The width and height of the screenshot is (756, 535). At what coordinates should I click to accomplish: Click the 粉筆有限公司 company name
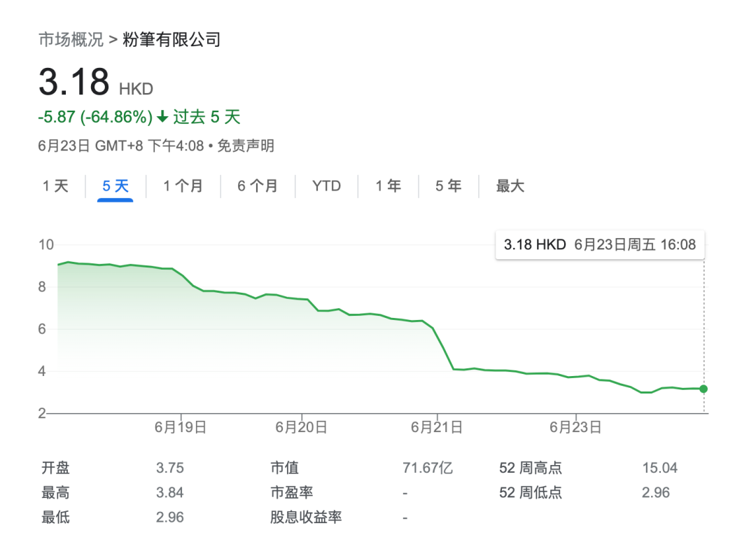[x=171, y=39]
